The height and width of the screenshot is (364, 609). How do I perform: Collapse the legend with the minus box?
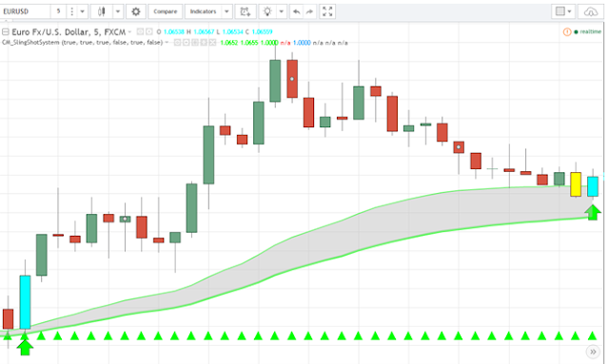click(x=6, y=31)
